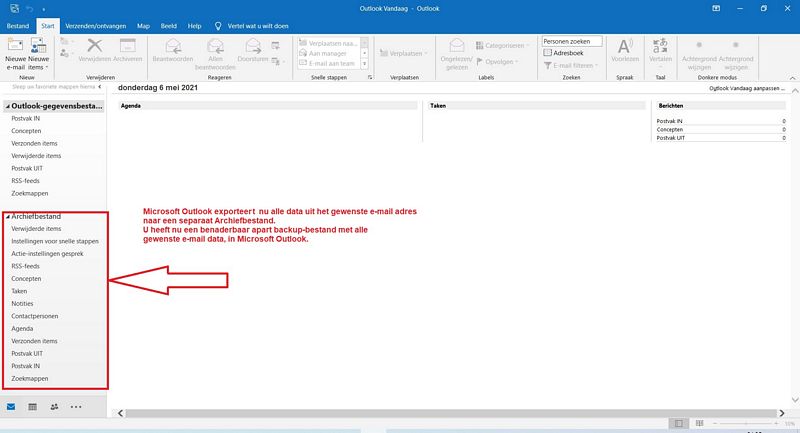This screenshot has height=433, width=800.
Task: Open the Bestand tab
Action: tap(18, 26)
